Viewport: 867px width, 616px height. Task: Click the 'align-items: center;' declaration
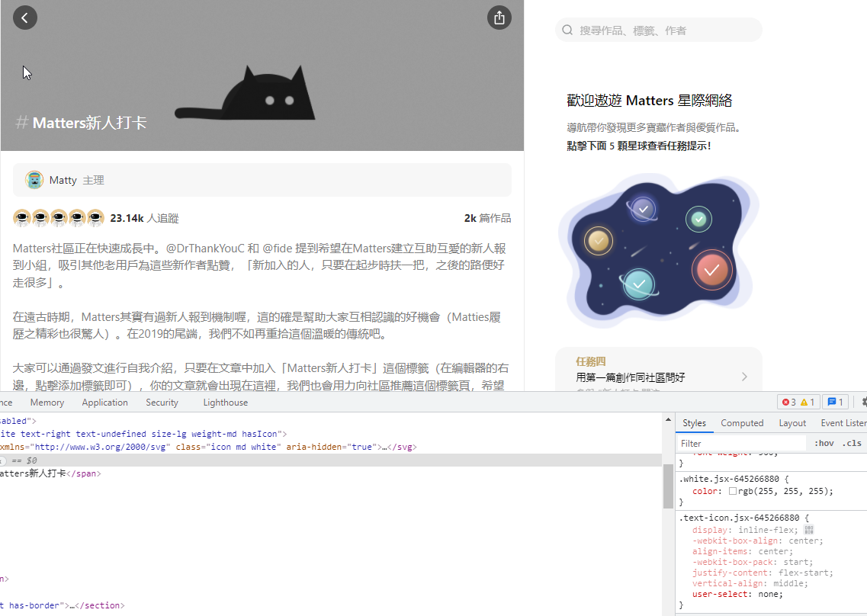coord(743,551)
